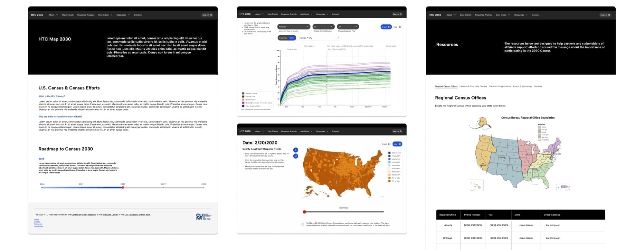Click the CUNY logo in the footer
Image resolution: width=644 pixels, height=250 pixels.
(204, 217)
